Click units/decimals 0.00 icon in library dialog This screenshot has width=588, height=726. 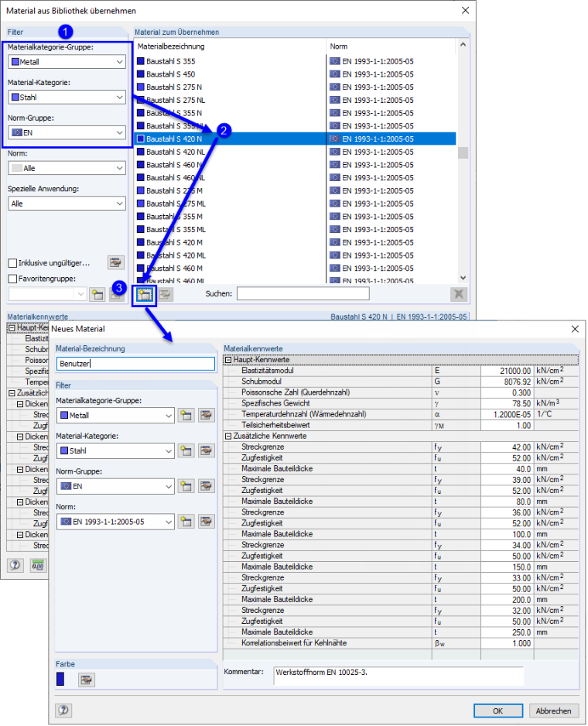[38, 565]
